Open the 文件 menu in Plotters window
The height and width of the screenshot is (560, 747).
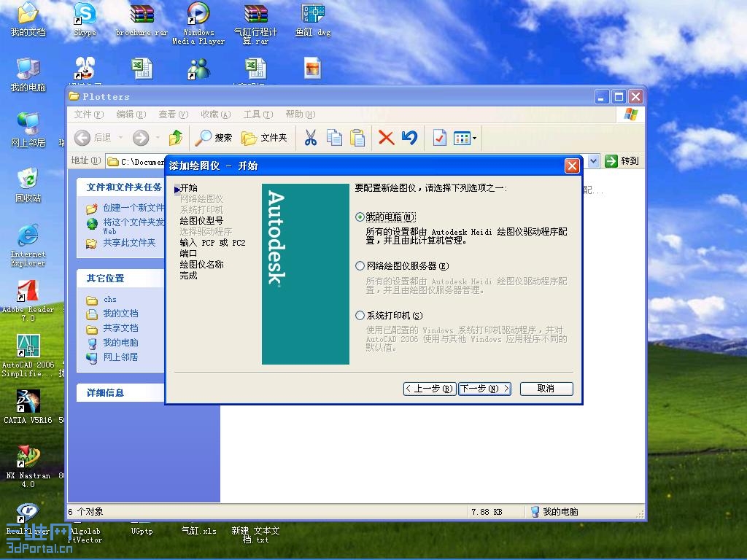pos(88,114)
